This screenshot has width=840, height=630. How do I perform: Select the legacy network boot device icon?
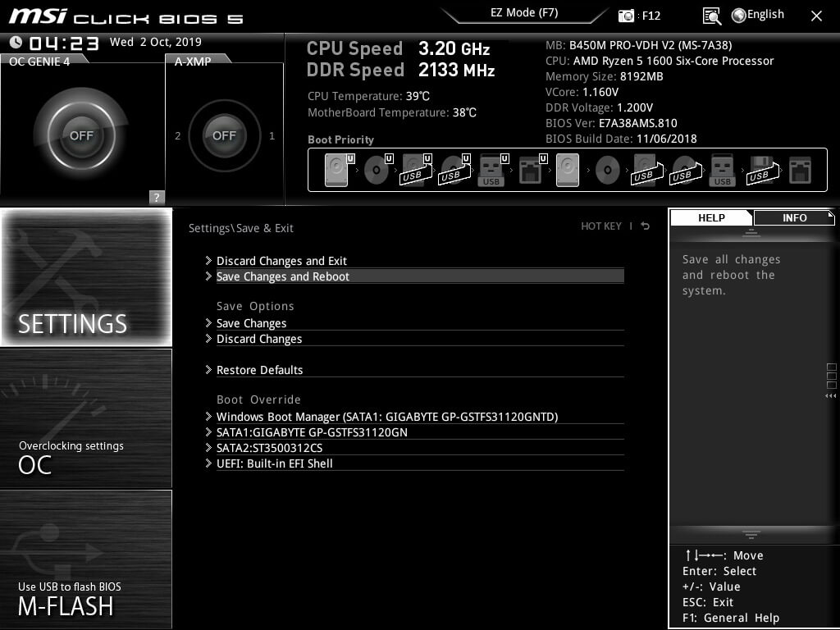click(801, 171)
